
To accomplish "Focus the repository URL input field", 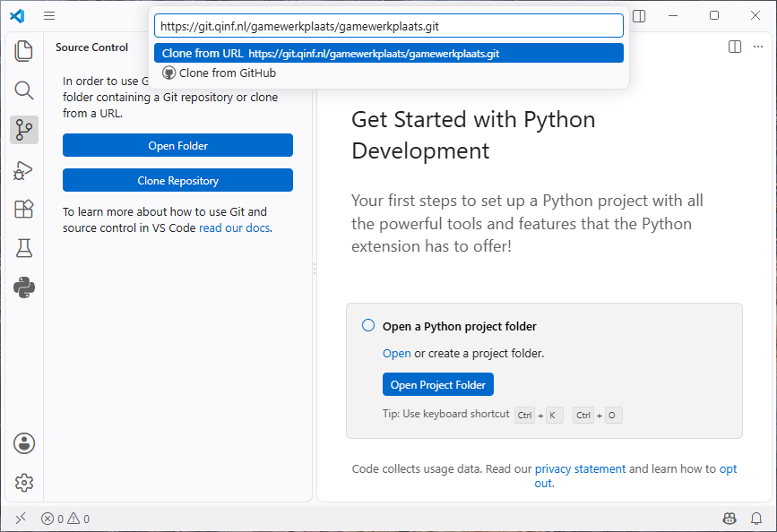I will (x=389, y=26).
